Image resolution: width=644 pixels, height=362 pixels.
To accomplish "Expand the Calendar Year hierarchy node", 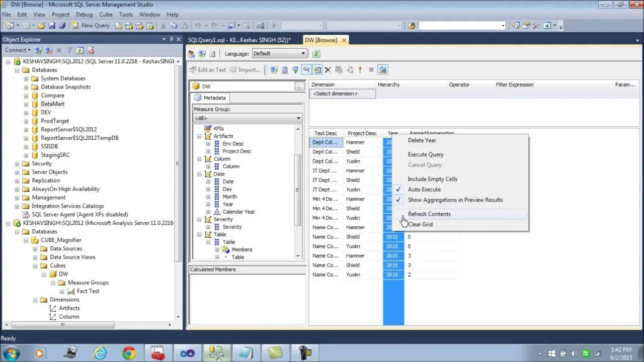I will point(208,212).
